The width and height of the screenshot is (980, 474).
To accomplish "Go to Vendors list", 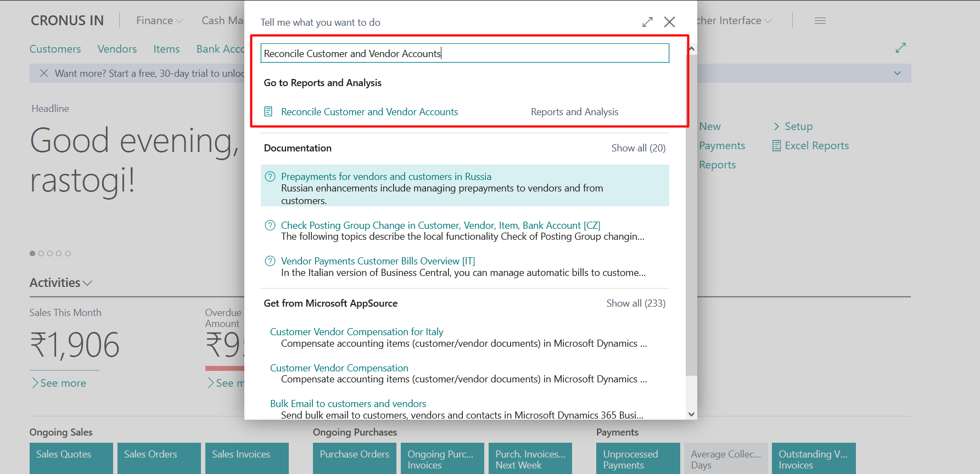I will (x=117, y=49).
